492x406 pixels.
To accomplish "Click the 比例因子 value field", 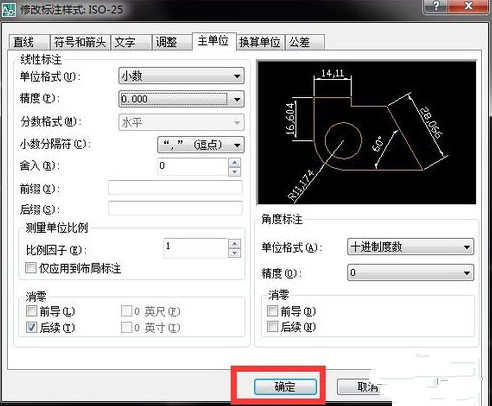I will pos(195,248).
